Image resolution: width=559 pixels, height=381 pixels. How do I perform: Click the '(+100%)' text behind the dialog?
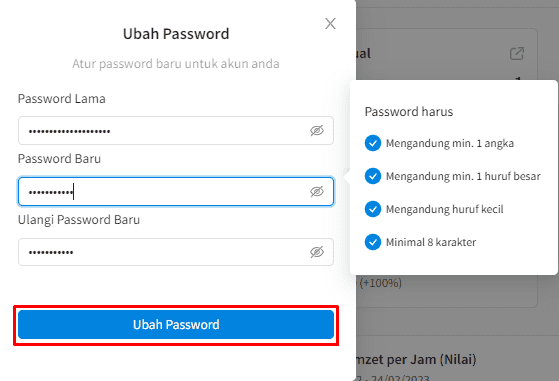click(x=380, y=283)
